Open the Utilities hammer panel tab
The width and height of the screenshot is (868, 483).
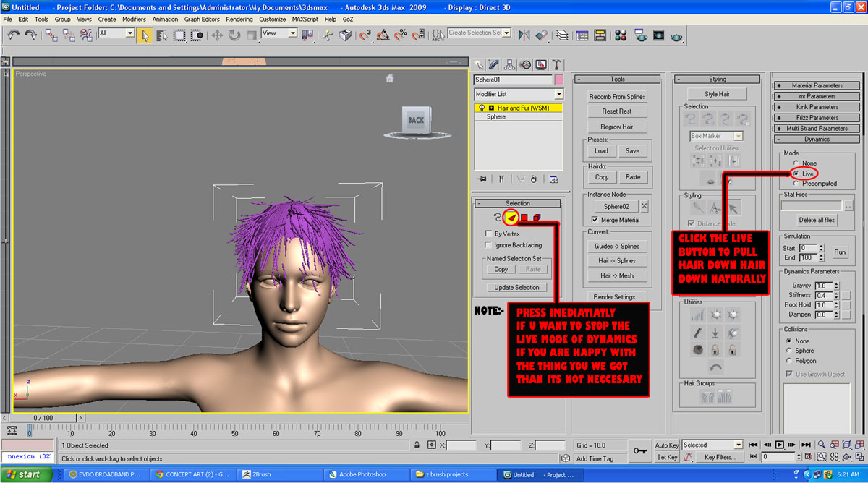tap(557, 64)
